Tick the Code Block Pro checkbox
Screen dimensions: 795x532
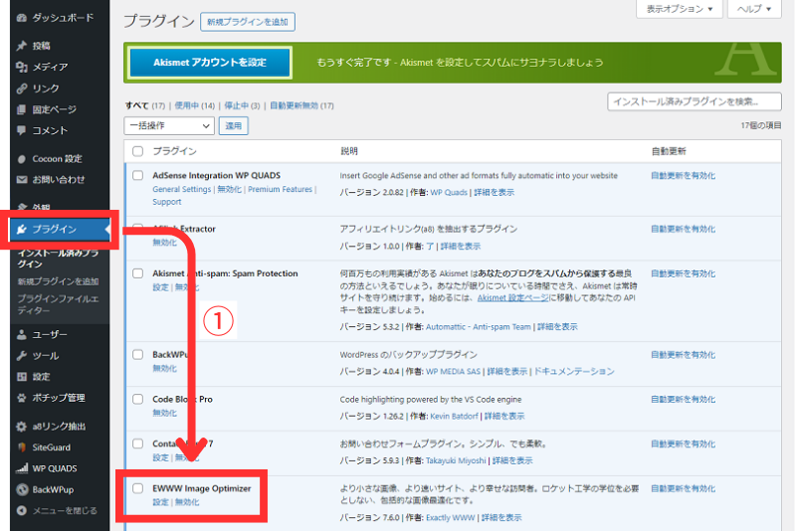[137, 399]
